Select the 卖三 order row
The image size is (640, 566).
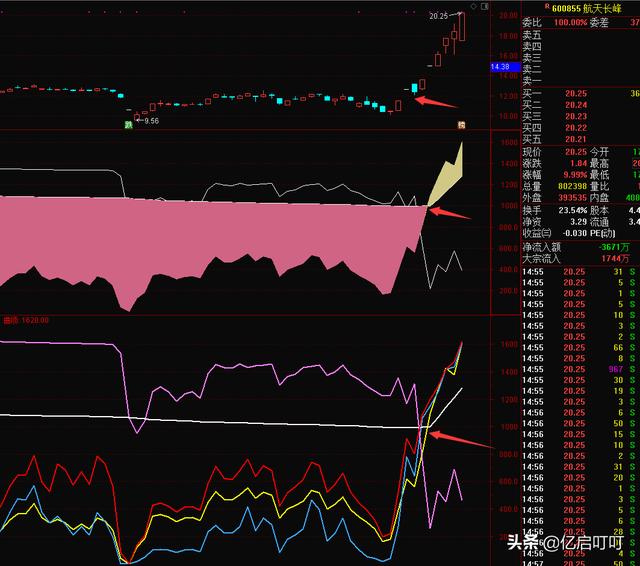pyautogui.click(x=581, y=58)
